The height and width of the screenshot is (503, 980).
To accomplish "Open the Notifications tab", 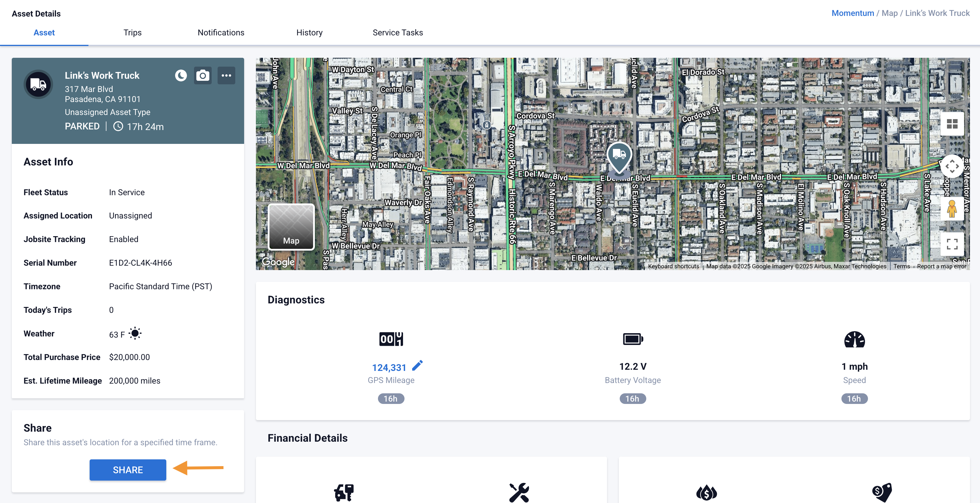I will [x=221, y=33].
